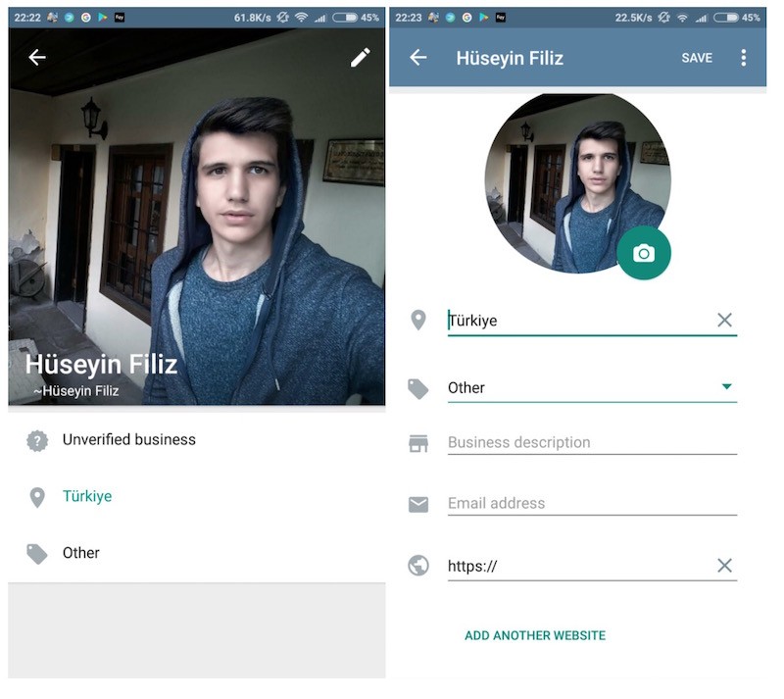This screenshot has height=699, width=784.
Task: Open the category selector showing Other
Action: [578, 388]
